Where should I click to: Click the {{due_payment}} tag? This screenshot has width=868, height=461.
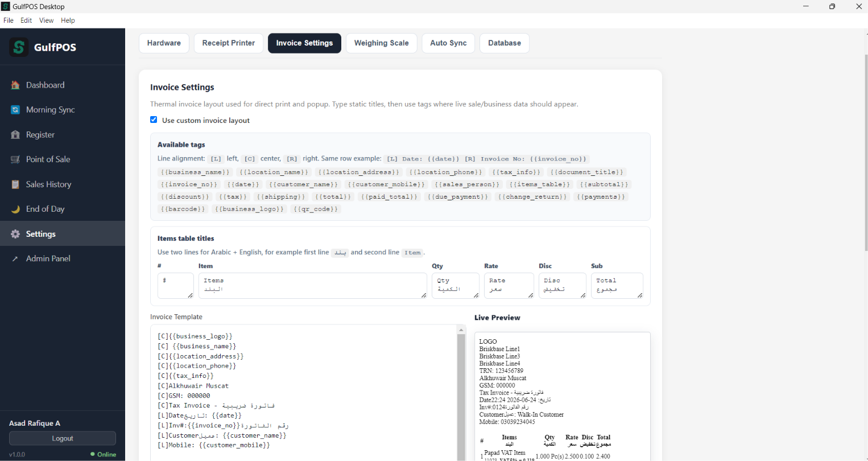[457, 197]
